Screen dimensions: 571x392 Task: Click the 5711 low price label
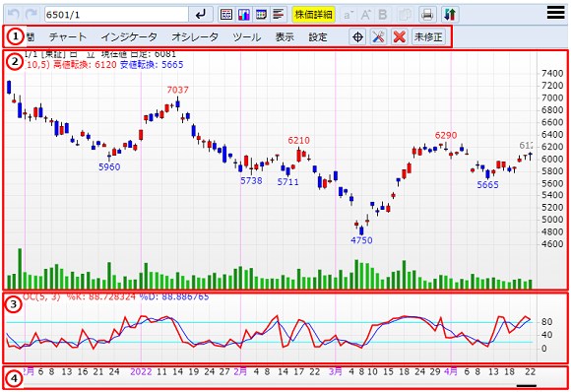[288, 182]
